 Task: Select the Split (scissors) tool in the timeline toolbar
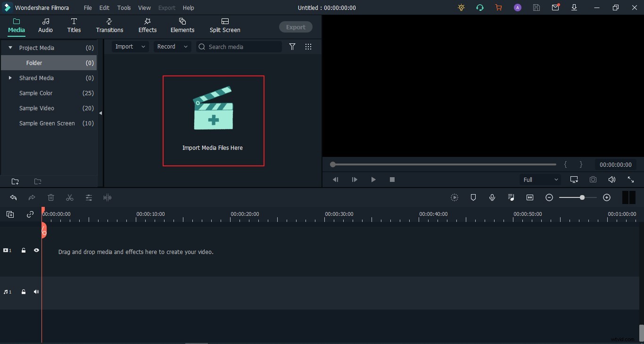click(x=69, y=198)
